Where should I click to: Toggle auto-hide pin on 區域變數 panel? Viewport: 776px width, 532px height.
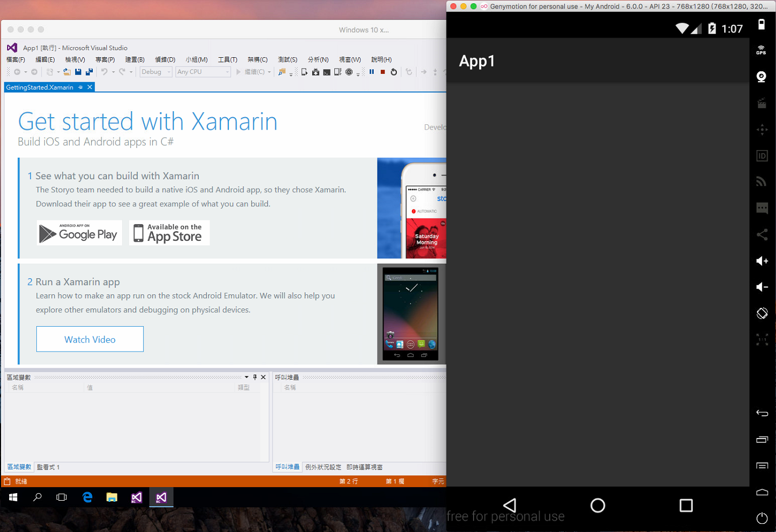(255, 378)
